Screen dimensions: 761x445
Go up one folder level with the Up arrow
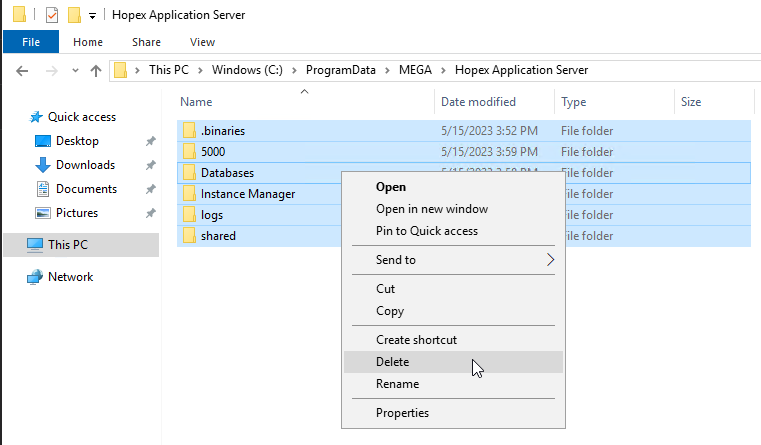(x=96, y=71)
